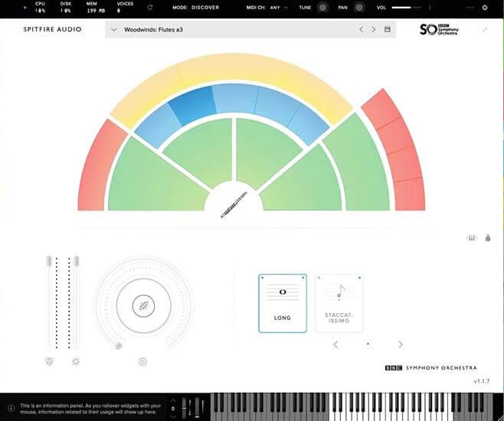
Task: Open the settings gear icon
Action: pos(484,8)
